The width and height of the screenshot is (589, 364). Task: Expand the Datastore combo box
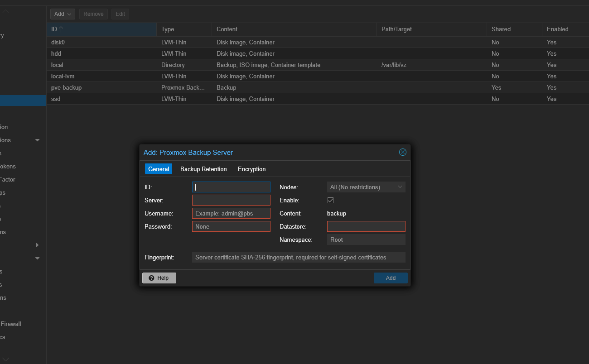tap(366, 226)
